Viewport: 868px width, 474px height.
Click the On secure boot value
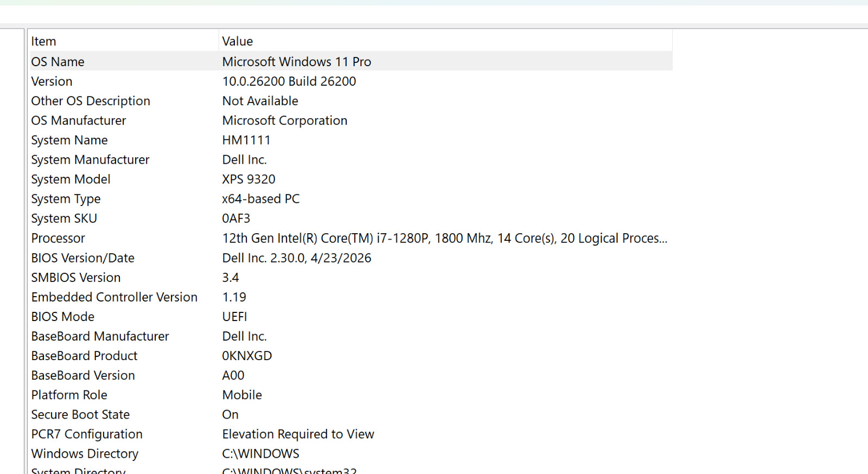coord(231,414)
